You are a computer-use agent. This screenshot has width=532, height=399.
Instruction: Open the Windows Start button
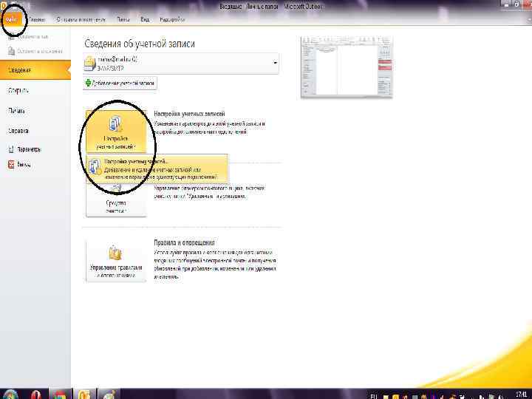tap(10, 395)
